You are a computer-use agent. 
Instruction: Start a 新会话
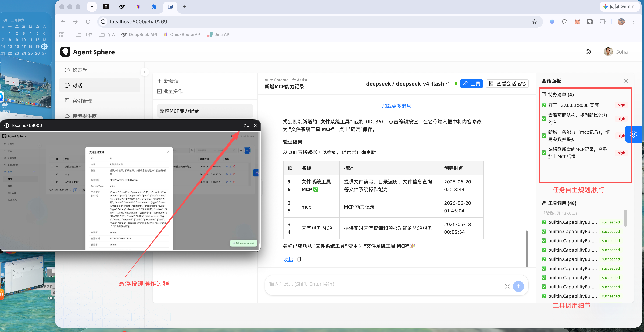pos(168,81)
